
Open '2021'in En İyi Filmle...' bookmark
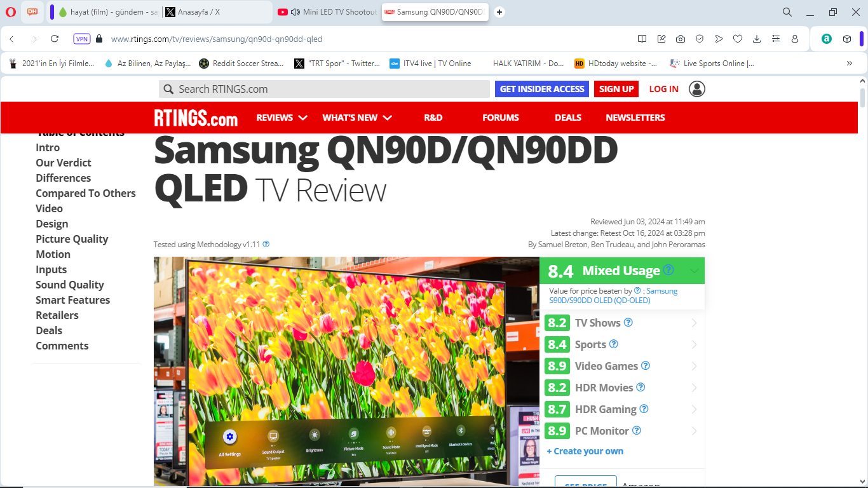(51, 64)
